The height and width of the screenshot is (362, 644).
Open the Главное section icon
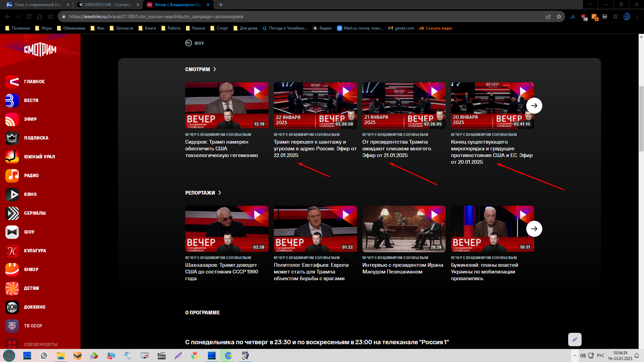point(12,82)
